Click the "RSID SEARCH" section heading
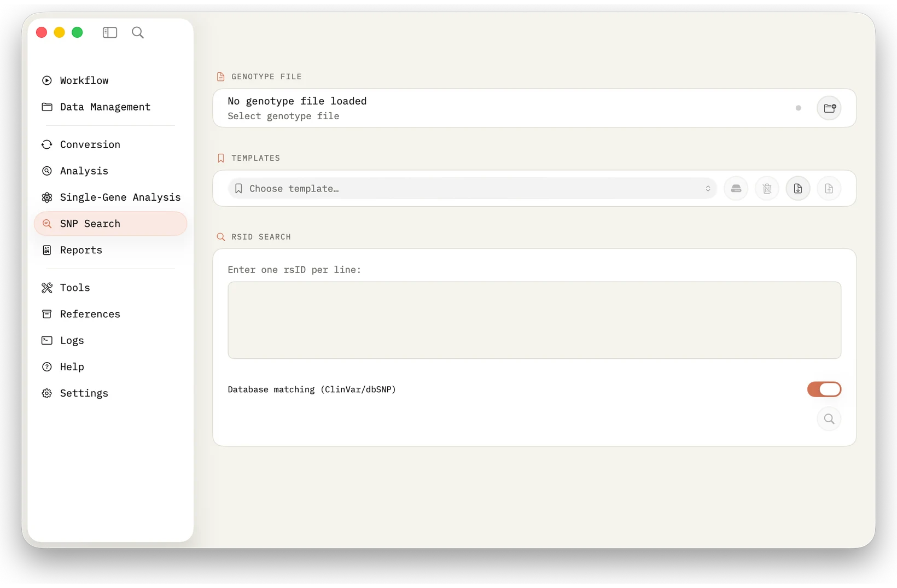Viewport: 897px width, 588px height. (261, 237)
